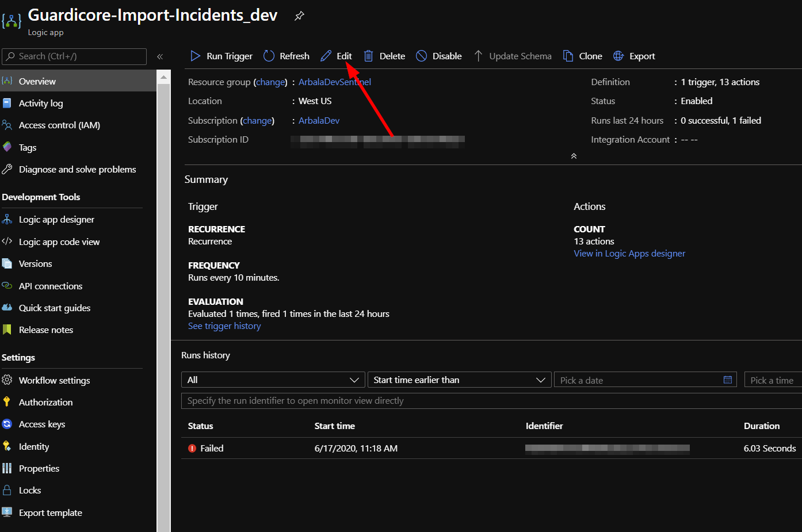Click the Tags icon in sidebar

pyautogui.click(x=7, y=147)
